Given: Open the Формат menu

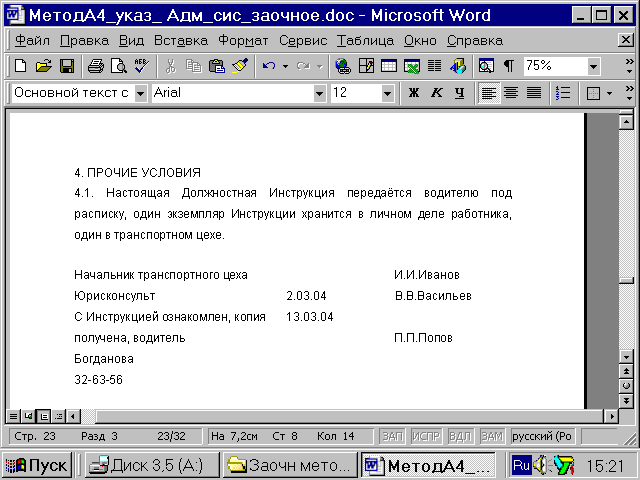Looking at the screenshot, I should point(243,40).
